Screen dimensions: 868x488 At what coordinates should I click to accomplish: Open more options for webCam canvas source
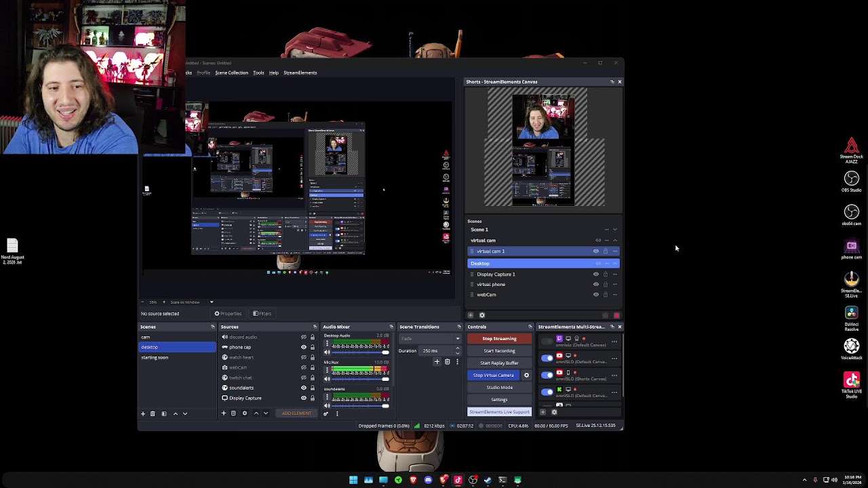click(615, 295)
